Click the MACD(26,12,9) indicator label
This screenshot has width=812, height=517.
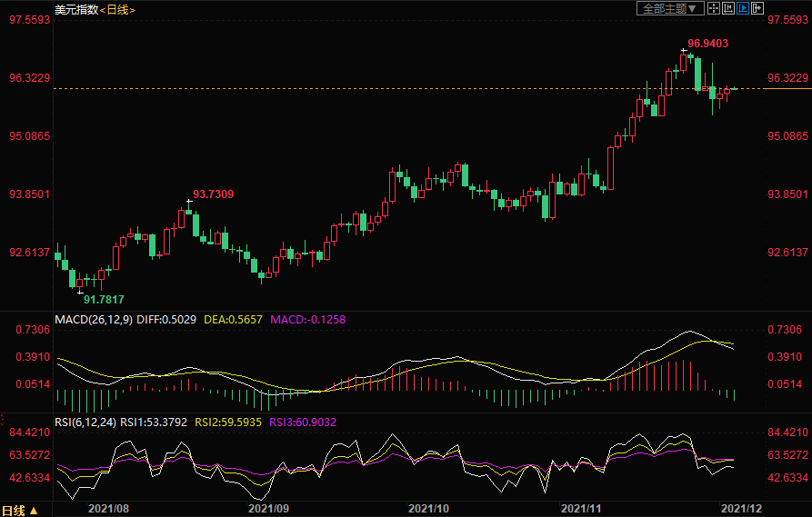click(94, 320)
